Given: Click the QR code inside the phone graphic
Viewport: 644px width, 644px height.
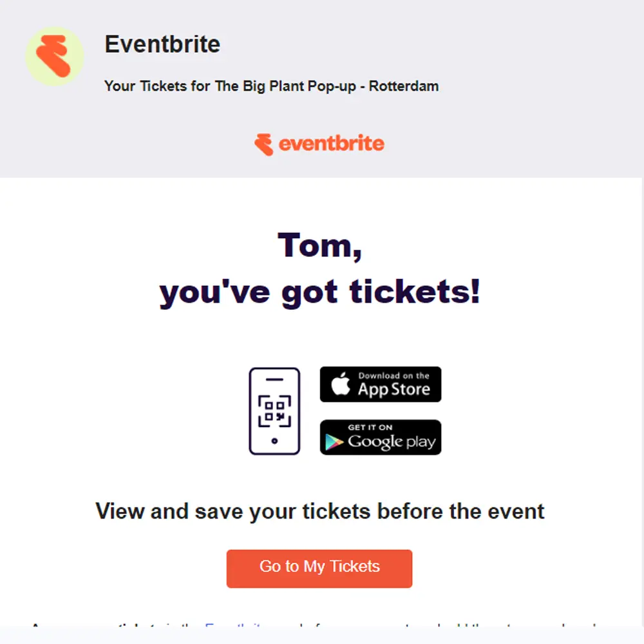Looking at the screenshot, I should coord(274,411).
